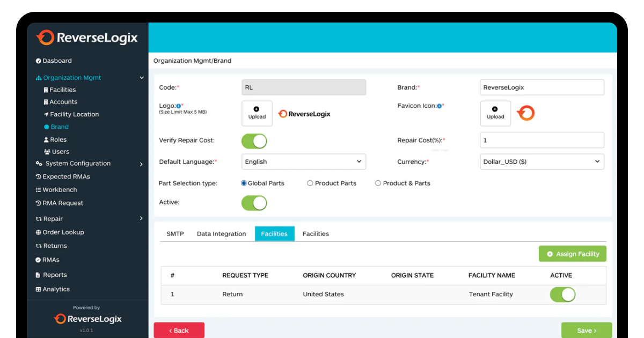Toggle the Verify Repair Cost switch
This screenshot has height=338, width=644.
[254, 141]
